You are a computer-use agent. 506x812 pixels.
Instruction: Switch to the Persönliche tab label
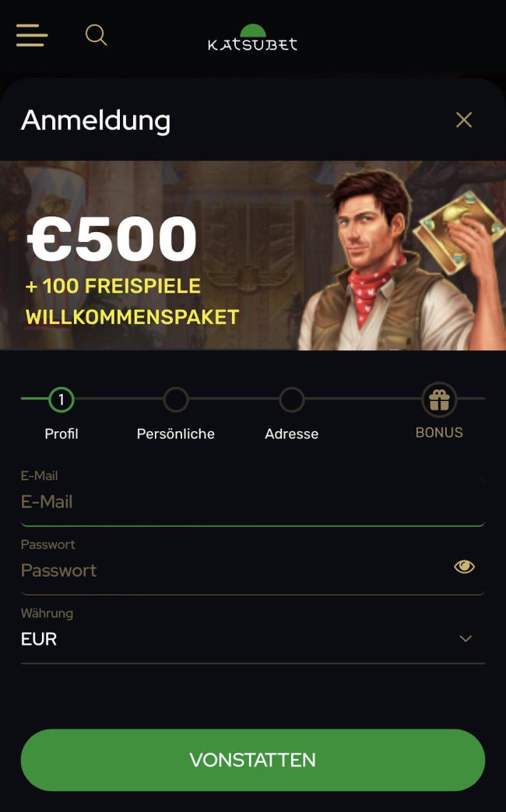(176, 434)
